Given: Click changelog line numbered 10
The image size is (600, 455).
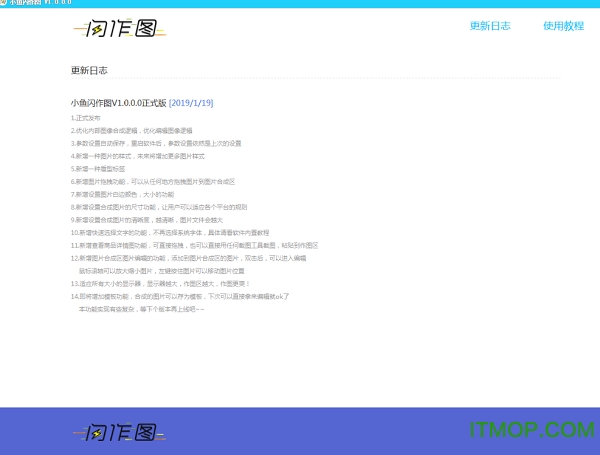Looking at the screenshot, I should coord(170,232).
